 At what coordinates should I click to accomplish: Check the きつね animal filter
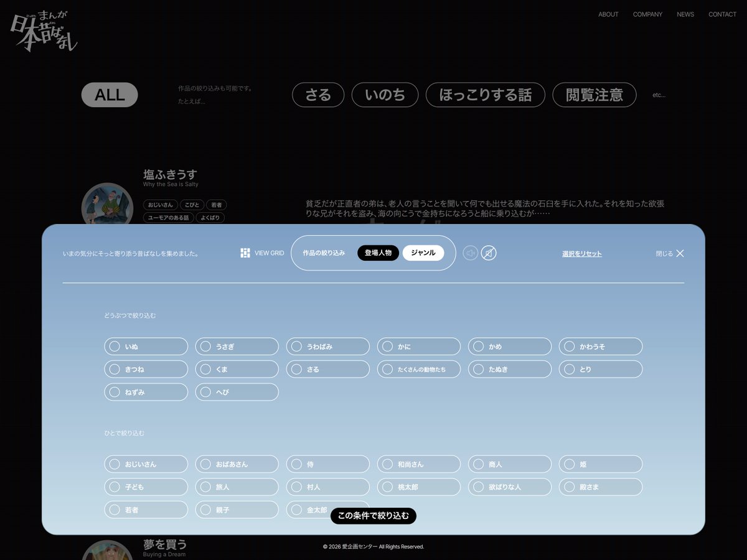(145, 369)
